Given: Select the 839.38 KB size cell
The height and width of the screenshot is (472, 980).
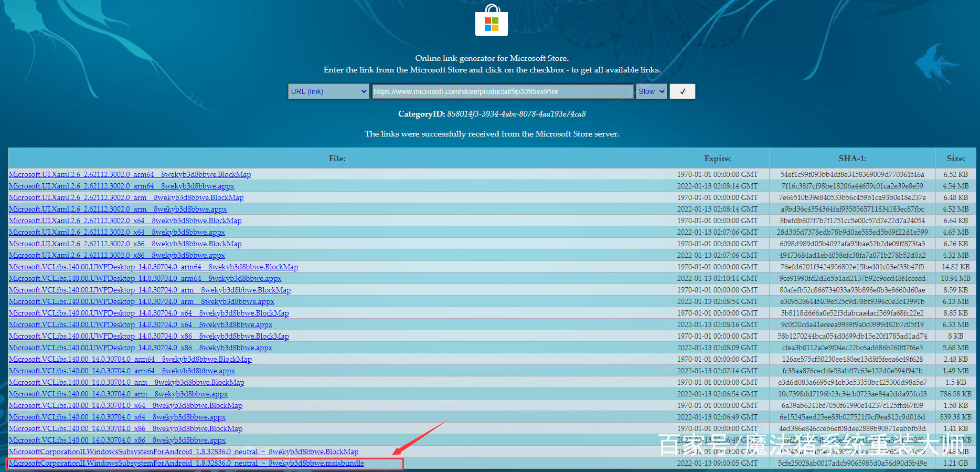Looking at the screenshot, I should point(955,417).
